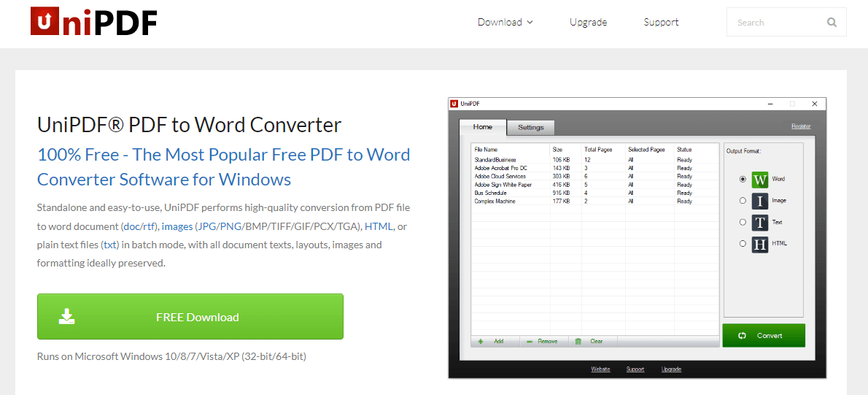Image resolution: width=868 pixels, height=395 pixels.
Task: Open the doc/rtf link
Action: 139,226
